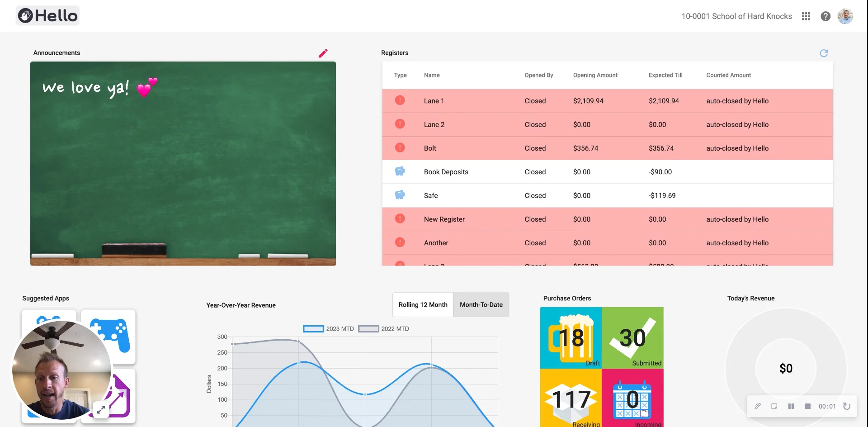Restart the recording with the circular arrow
Screen dimensions: 868x427
pos(847,406)
